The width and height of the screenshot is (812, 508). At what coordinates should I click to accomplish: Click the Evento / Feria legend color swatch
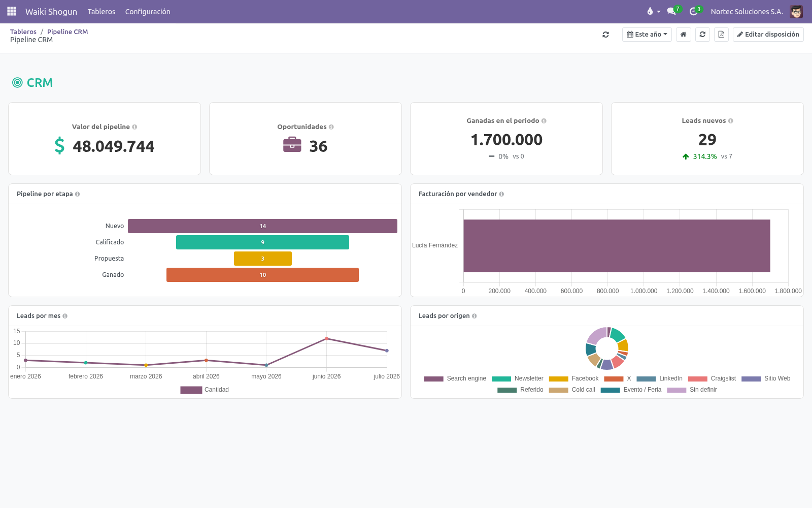pos(610,390)
